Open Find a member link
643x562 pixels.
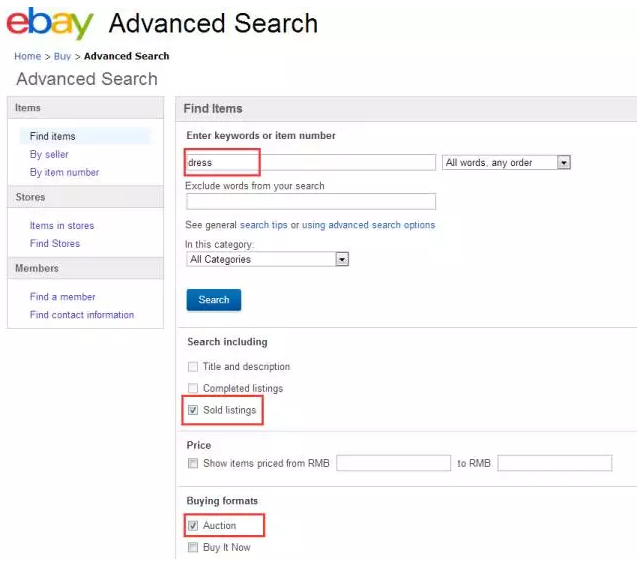click(62, 297)
